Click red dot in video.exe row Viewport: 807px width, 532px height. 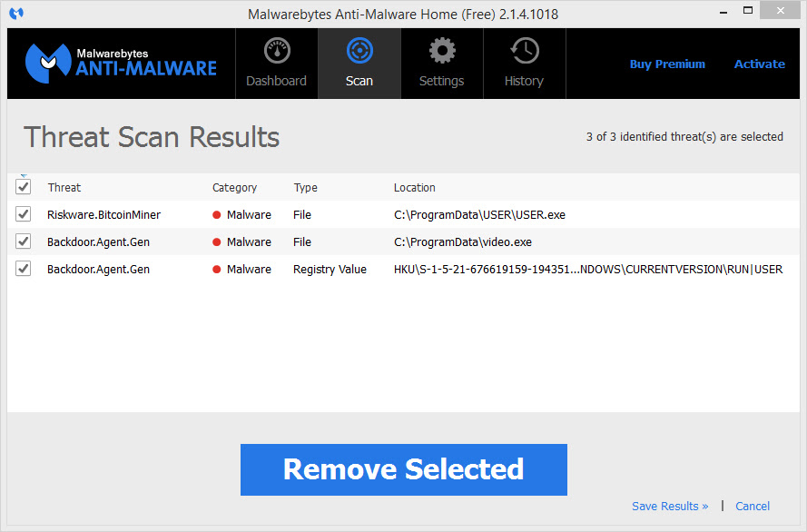coord(217,242)
